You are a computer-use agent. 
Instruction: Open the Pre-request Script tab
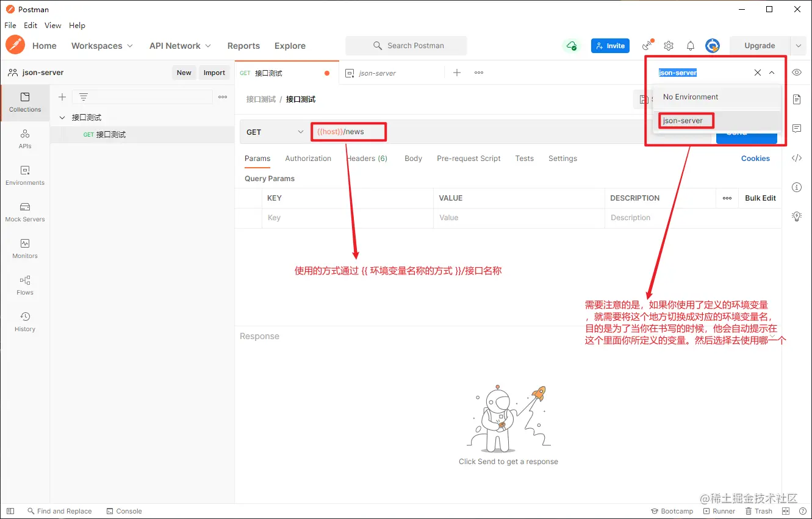(469, 159)
